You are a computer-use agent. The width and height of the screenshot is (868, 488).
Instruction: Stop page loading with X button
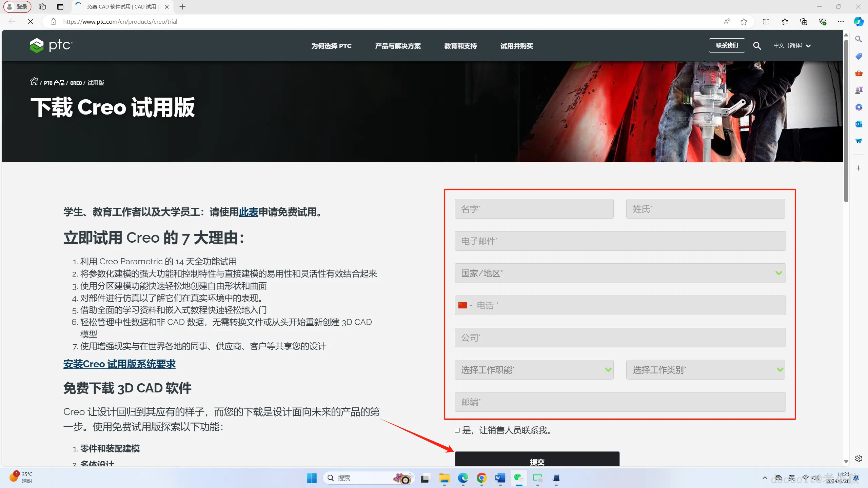coord(31,22)
